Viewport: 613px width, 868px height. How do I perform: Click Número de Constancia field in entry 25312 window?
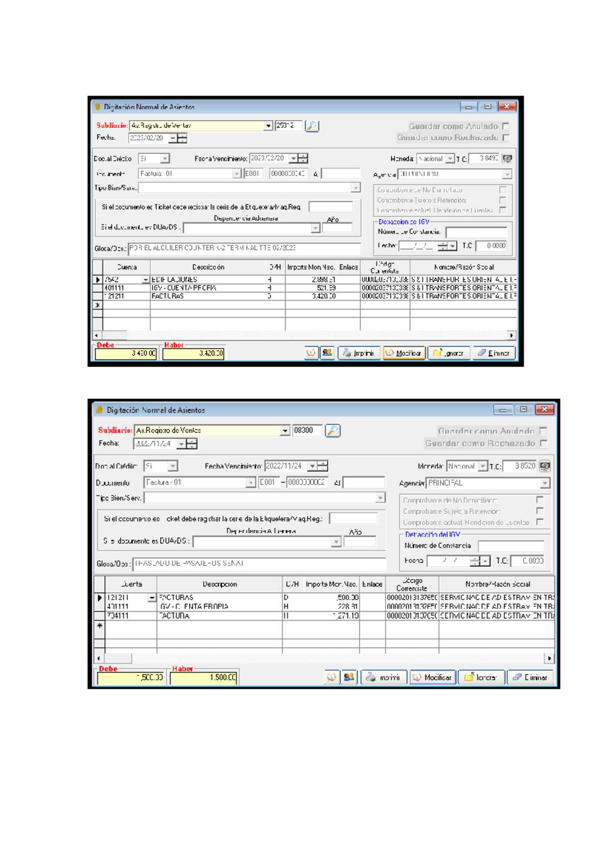point(477,232)
